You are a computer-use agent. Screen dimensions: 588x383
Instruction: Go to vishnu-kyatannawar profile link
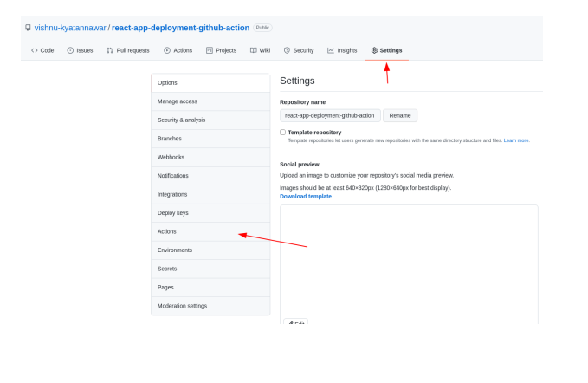click(x=70, y=28)
